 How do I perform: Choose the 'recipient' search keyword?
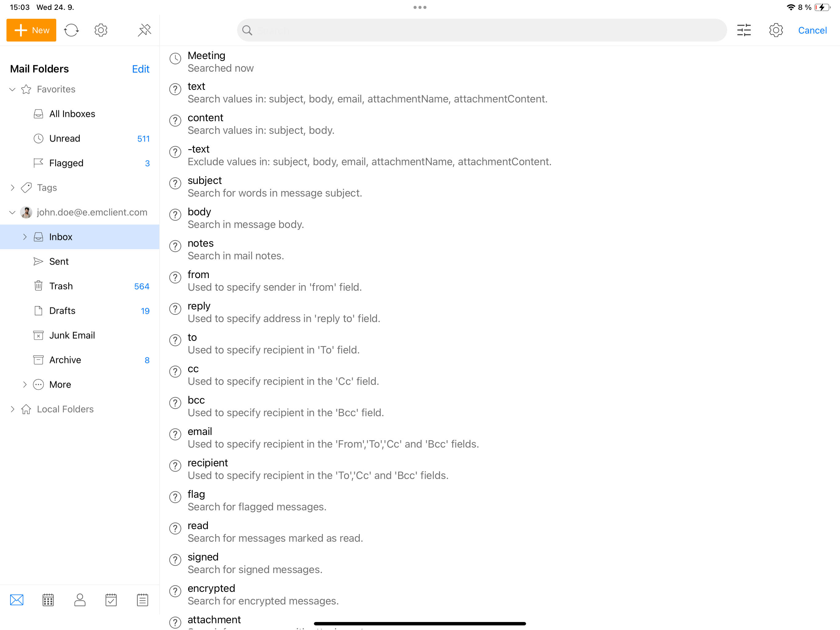click(x=500, y=469)
